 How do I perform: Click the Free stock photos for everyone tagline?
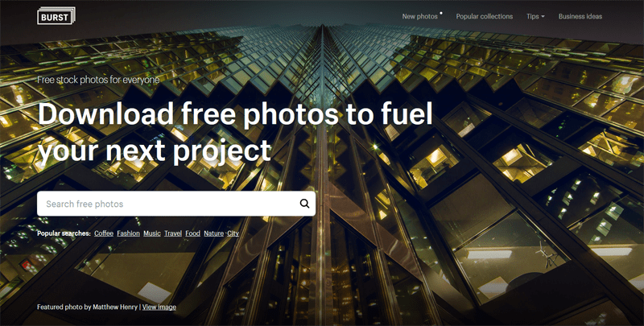98,79
